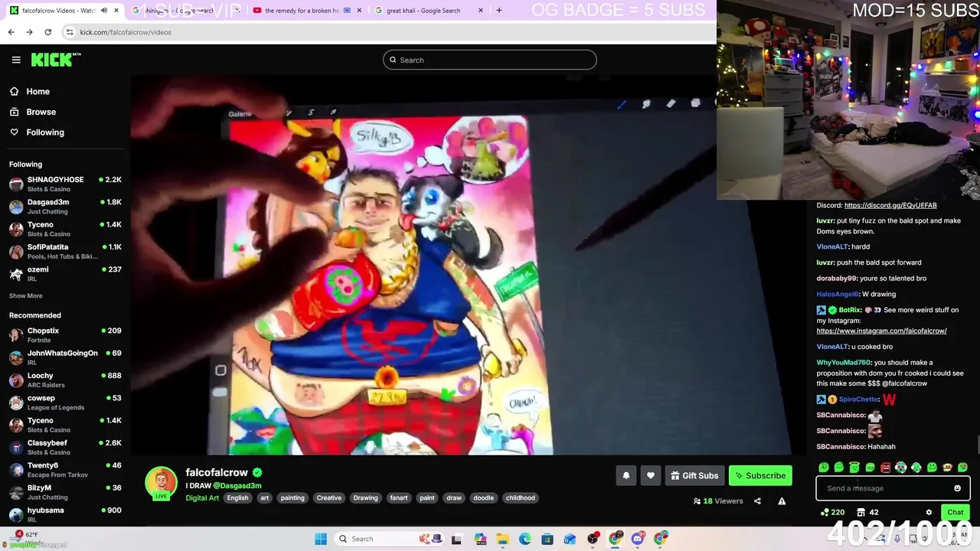Click the channel points 220 icon
This screenshot has width=980, height=551.
click(x=832, y=513)
